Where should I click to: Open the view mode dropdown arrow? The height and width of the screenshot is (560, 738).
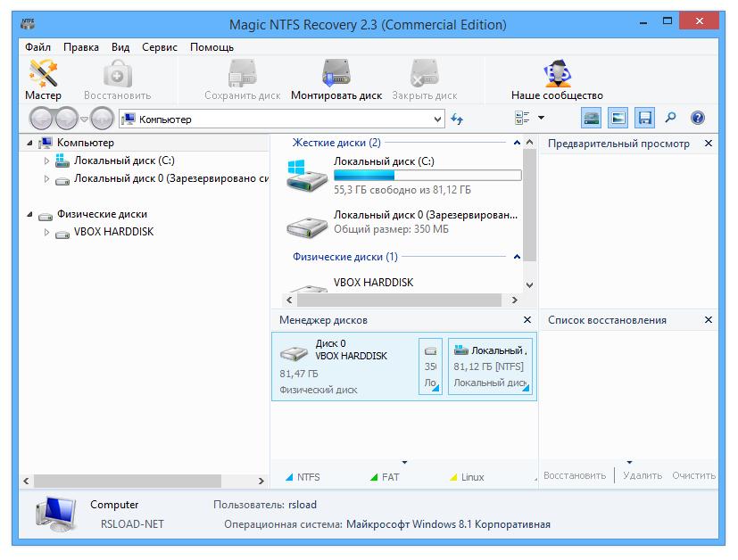click(x=542, y=118)
